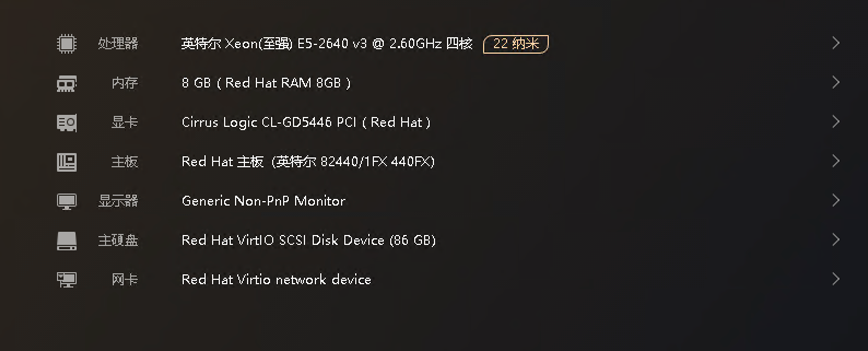
Task: Click the hard disk icon
Action: click(x=67, y=241)
